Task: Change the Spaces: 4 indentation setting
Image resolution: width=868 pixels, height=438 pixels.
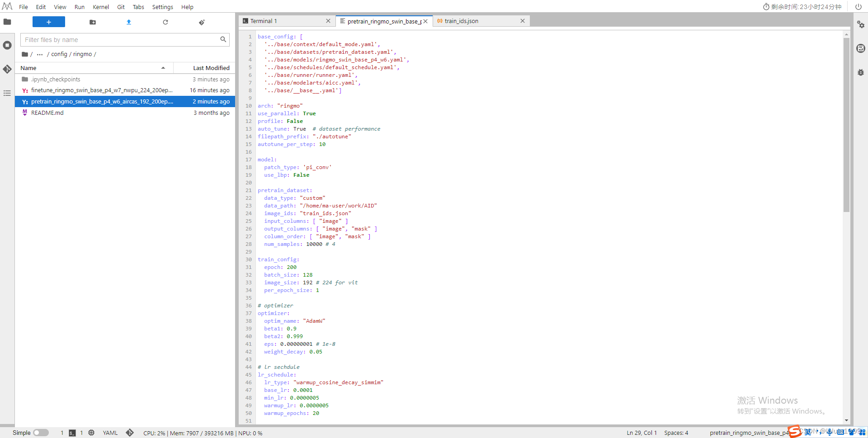Action: [676, 433]
